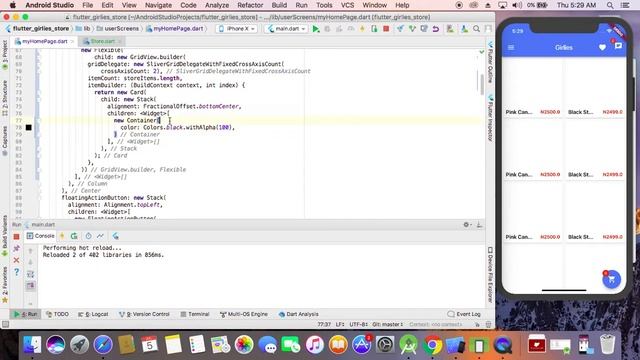Toggle the Flutter Outline side panel

490,62
